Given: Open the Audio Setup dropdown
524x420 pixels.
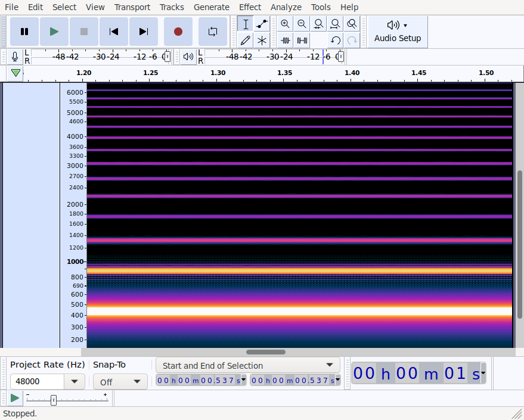Looking at the screenshot, I should [x=398, y=32].
